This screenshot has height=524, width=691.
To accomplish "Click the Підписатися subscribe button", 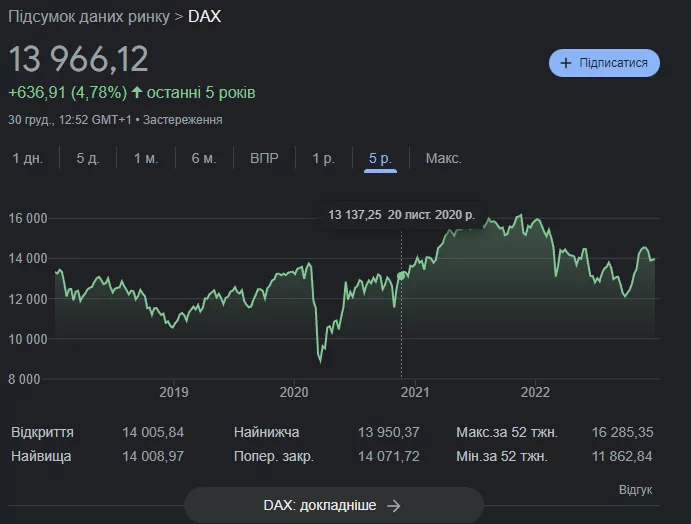I will tap(604, 63).
